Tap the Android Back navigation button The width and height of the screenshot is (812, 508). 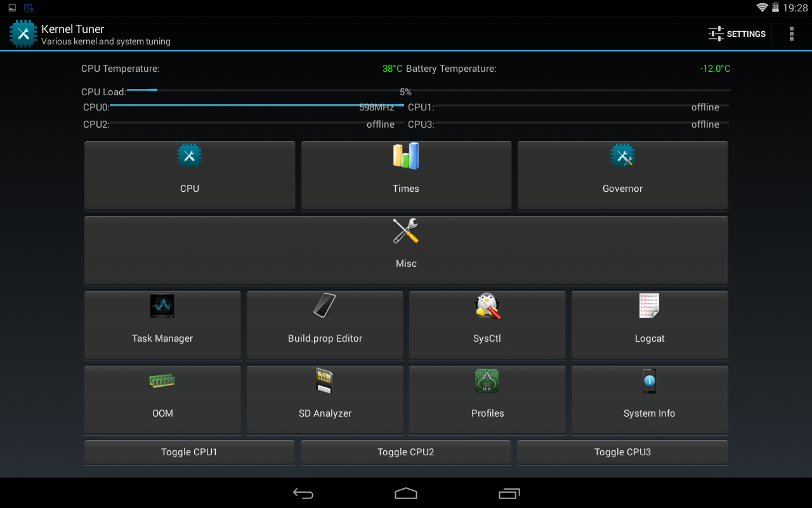coord(303,493)
